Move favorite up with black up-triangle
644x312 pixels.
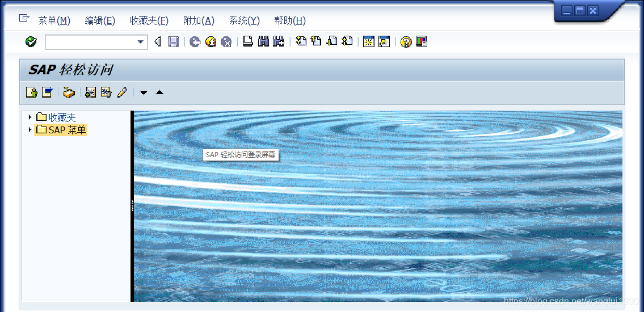[x=159, y=92]
